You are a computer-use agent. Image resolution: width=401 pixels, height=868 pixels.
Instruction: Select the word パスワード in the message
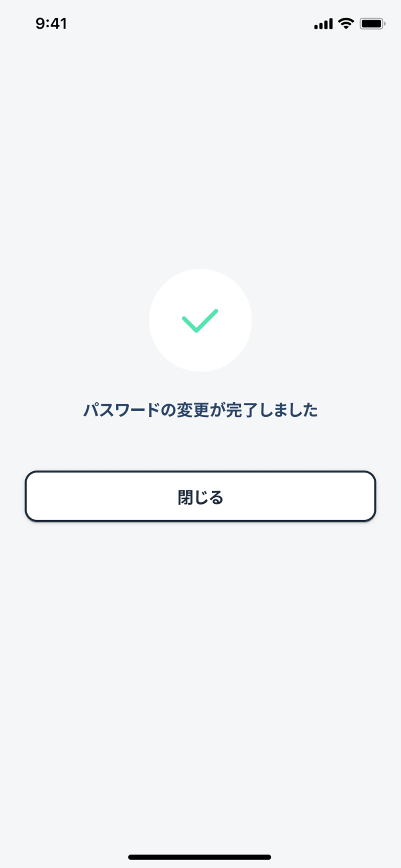(x=122, y=410)
